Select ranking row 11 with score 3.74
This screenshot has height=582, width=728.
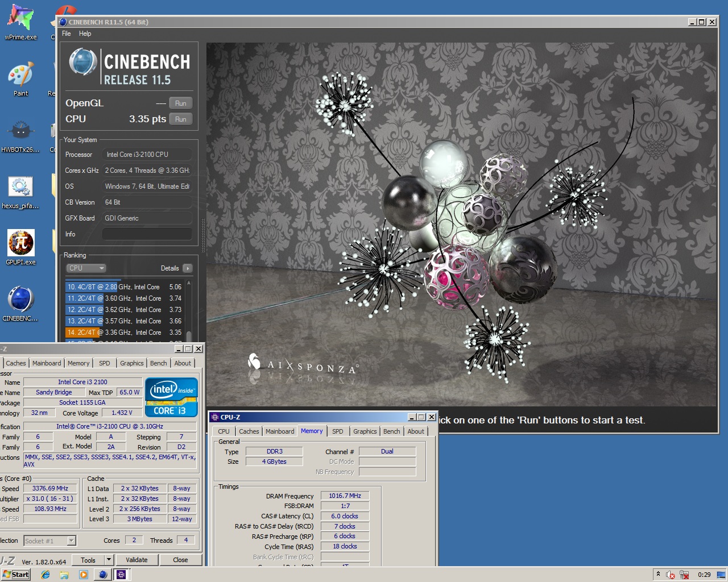click(x=125, y=298)
